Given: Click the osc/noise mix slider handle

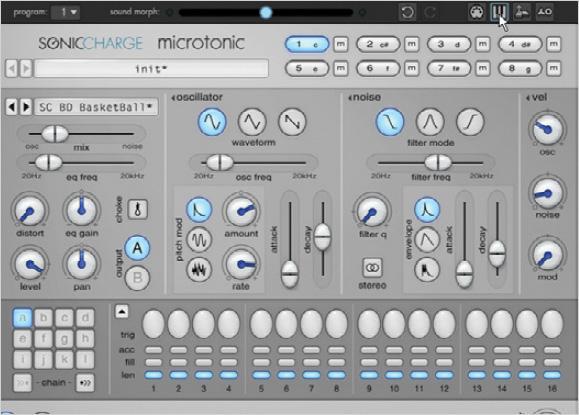Looking at the screenshot, I should point(55,134).
